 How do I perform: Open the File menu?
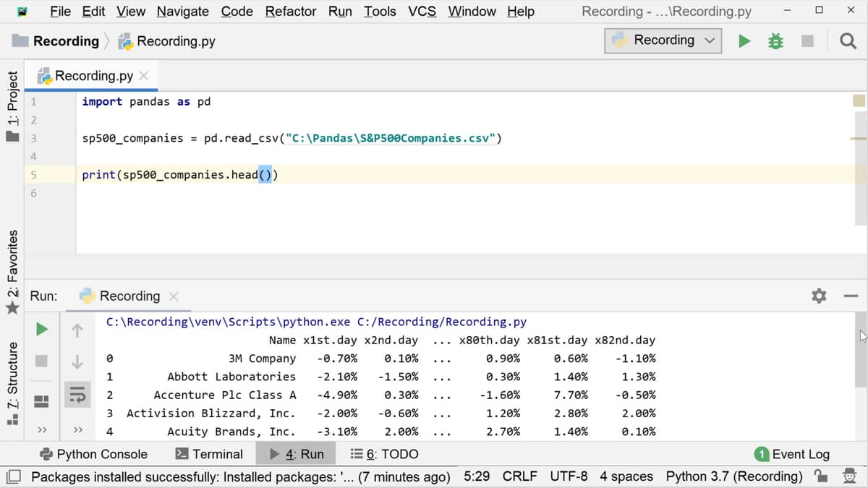(x=60, y=12)
